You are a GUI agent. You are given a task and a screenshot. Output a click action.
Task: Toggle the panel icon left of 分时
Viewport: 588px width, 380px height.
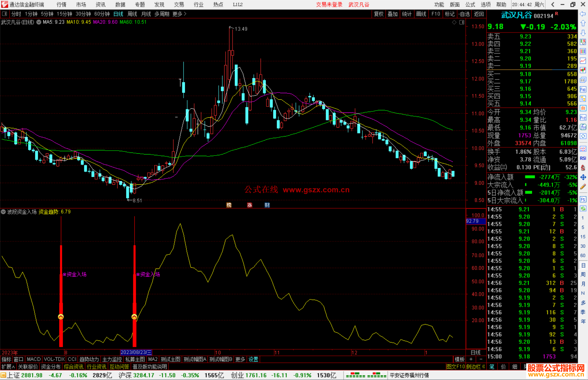tap(4, 14)
